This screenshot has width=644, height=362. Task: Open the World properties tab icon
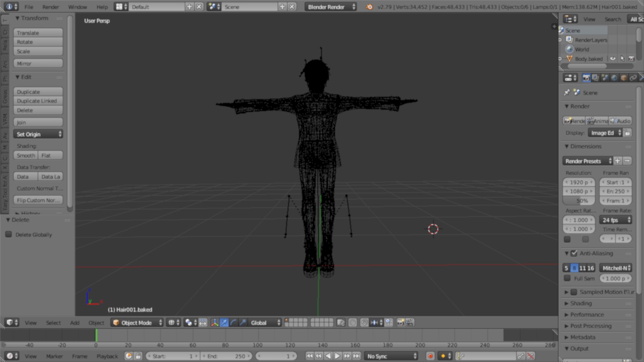pos(614,78)
